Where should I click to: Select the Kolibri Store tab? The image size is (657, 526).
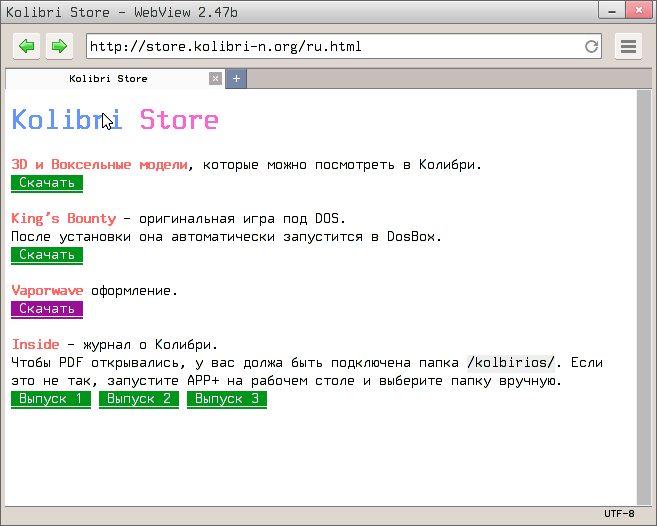(108, 78)
